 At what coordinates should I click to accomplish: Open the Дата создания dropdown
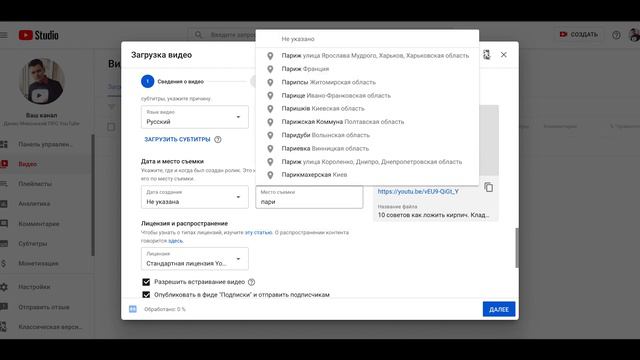point(195,197)
